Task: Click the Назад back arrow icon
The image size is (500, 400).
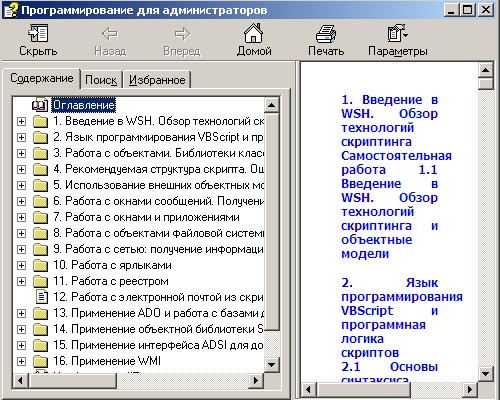Action: point(110,33)
